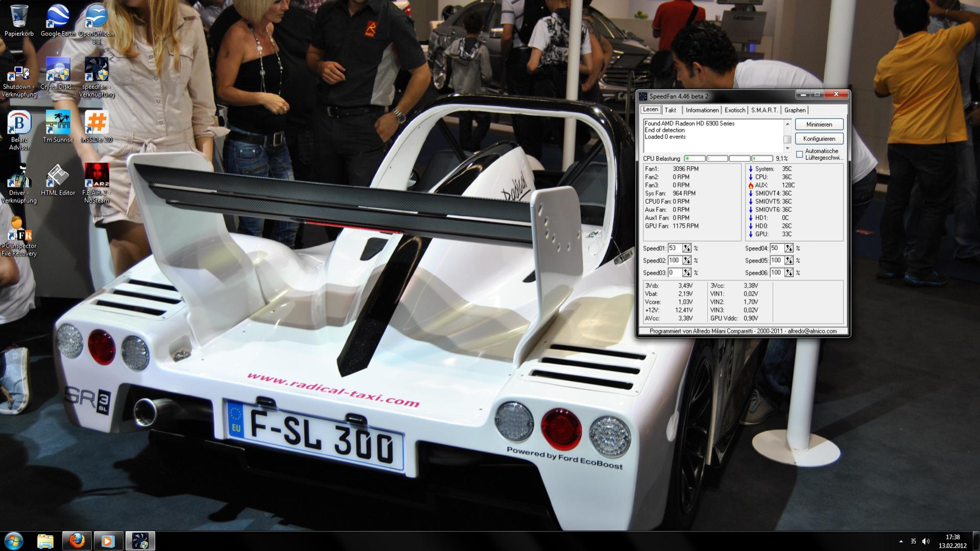The width and height of the screenshot is (980, 551).
Task: Open the Graphen tab
Action: (795, 110)
